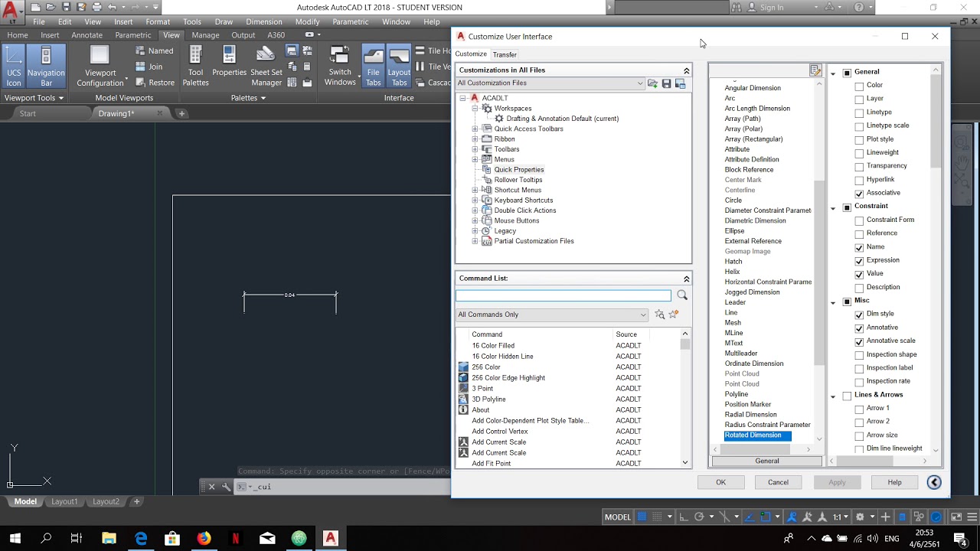Switch to Layout1 tab
The height and width of the screenshot is (551, 980).
64,501
